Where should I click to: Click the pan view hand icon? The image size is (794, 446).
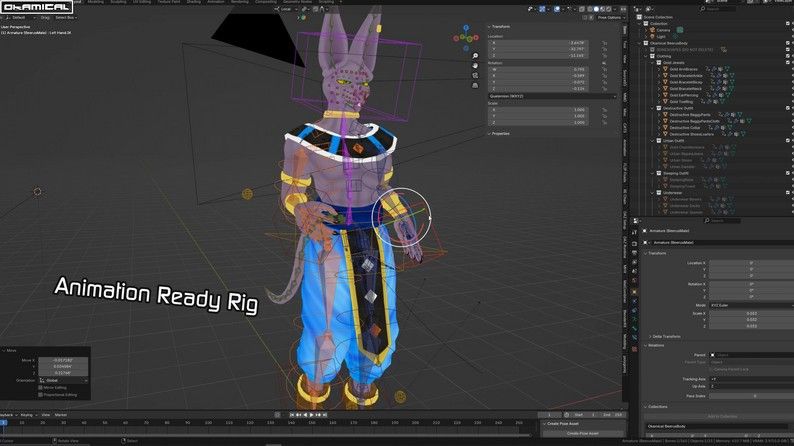pos(475,65)
